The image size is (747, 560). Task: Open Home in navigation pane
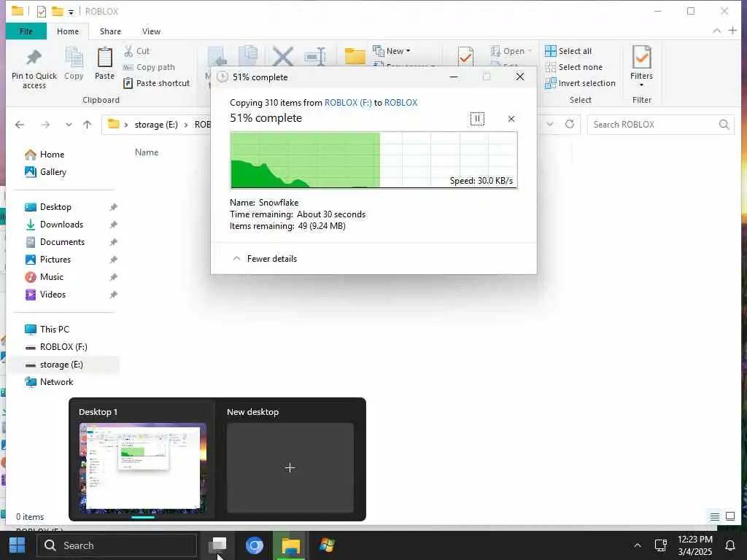tap(45, 155)
